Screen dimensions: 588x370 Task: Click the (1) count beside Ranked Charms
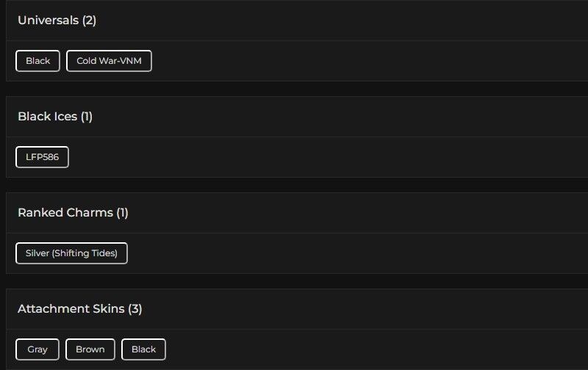122,213
